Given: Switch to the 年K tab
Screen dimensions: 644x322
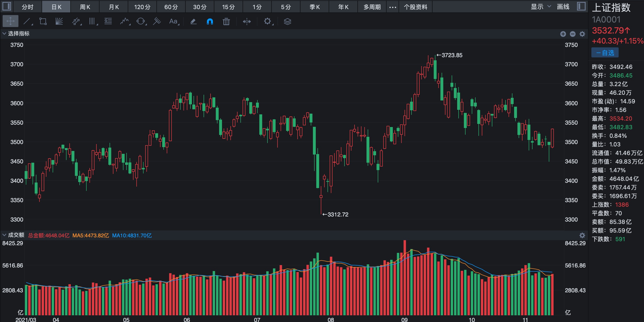Looking at the screenshot, I should (343, 7).
